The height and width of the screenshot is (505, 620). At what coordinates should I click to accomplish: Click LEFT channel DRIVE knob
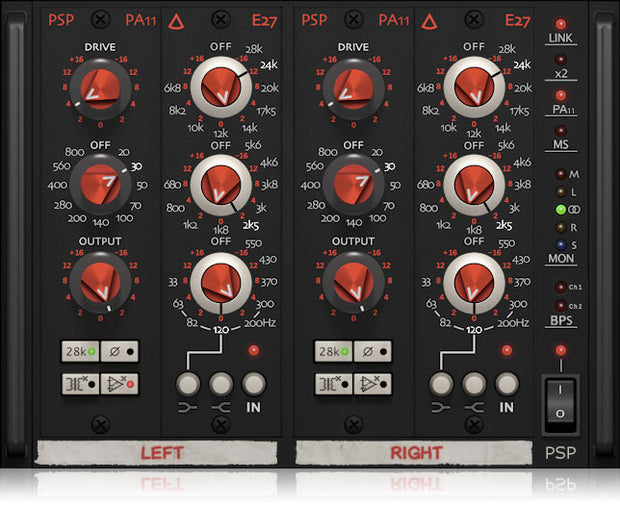pos(100,89)
